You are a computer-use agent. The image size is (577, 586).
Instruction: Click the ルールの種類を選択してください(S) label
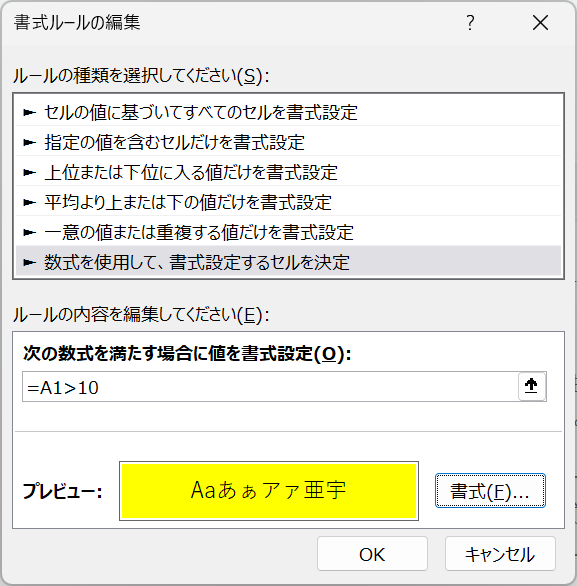pos(141,76)
